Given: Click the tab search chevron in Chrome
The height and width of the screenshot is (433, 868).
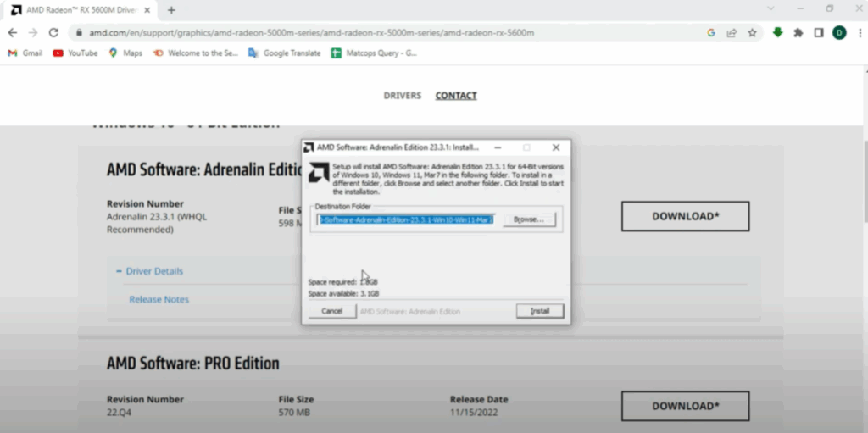Looking at the screenshot, I should [771, 8].
